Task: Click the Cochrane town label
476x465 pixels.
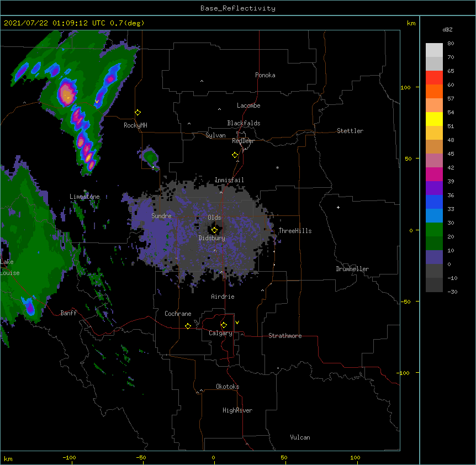Action: pos(178,314)
